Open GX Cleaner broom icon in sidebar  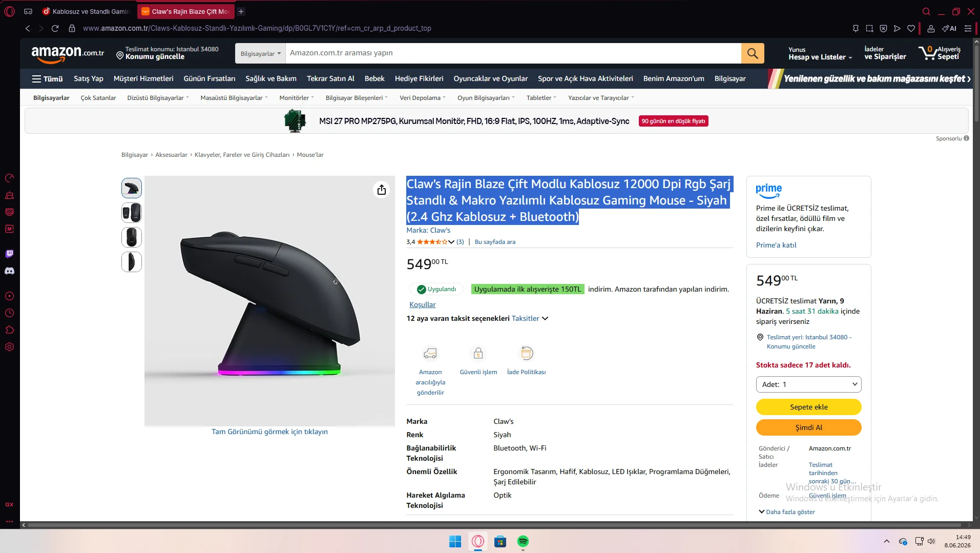point(9,195)
